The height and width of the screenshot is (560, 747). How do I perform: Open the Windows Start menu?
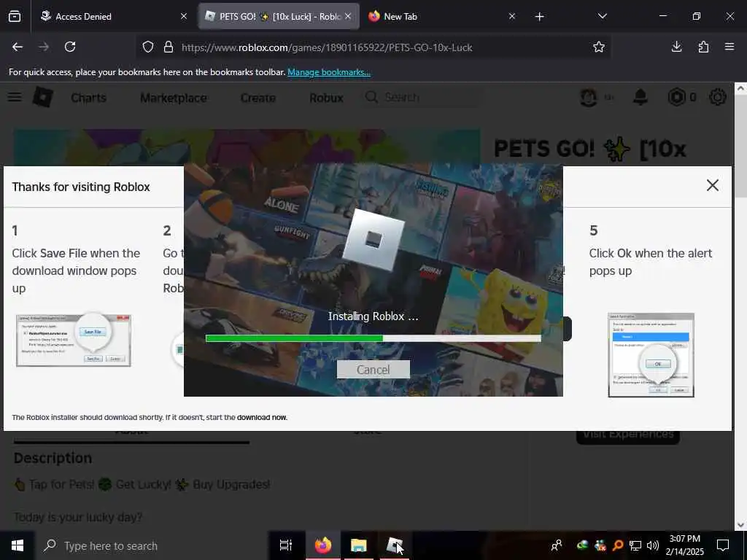click(18, 545)
